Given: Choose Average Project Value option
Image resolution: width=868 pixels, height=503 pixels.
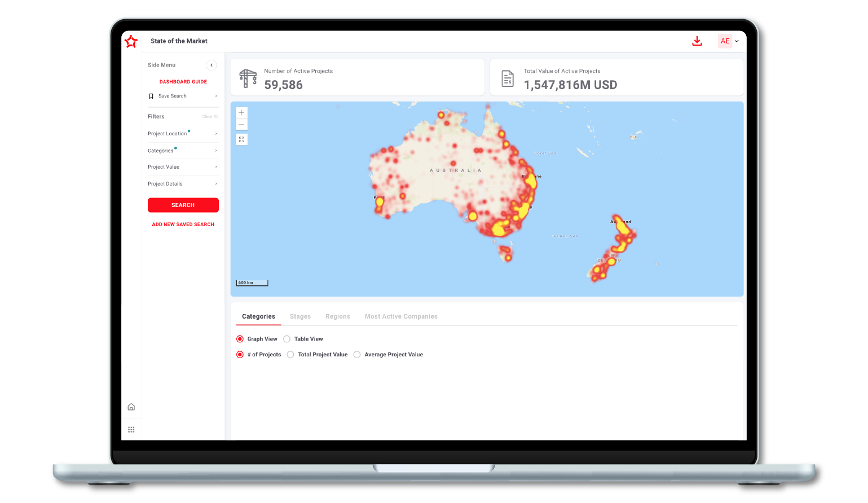Looking at the screenshot, I should coord(357,355).
